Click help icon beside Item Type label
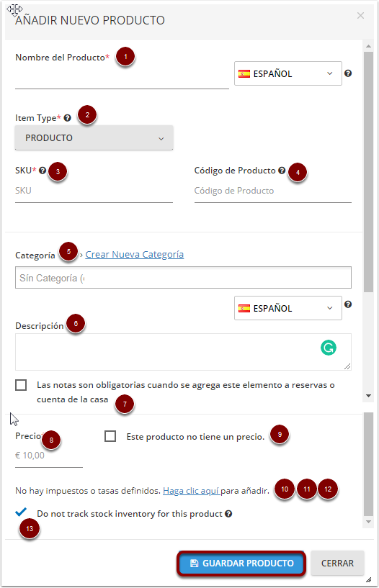 click(67, 118)
